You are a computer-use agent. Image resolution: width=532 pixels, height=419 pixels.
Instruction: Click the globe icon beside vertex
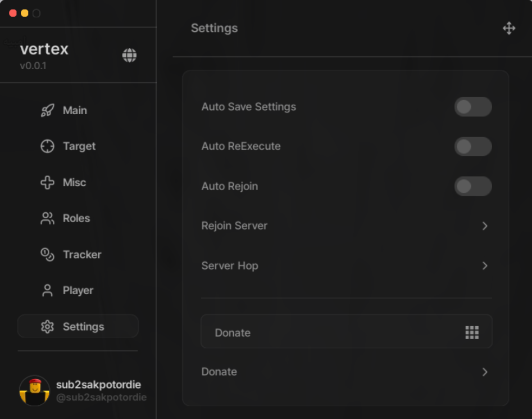tap(129, 55)
